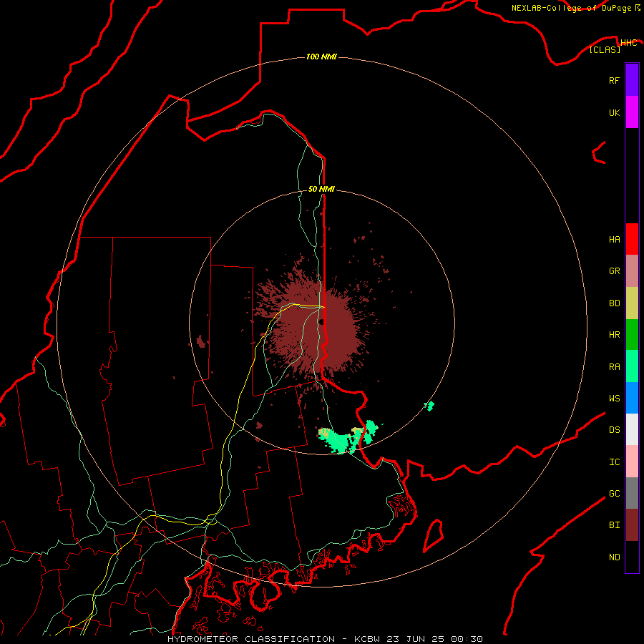The height and width of the screenshot is (644, 644).
Task: Click the DS white legend swatch
Action: pyautogui.click(x=632, y=429)
